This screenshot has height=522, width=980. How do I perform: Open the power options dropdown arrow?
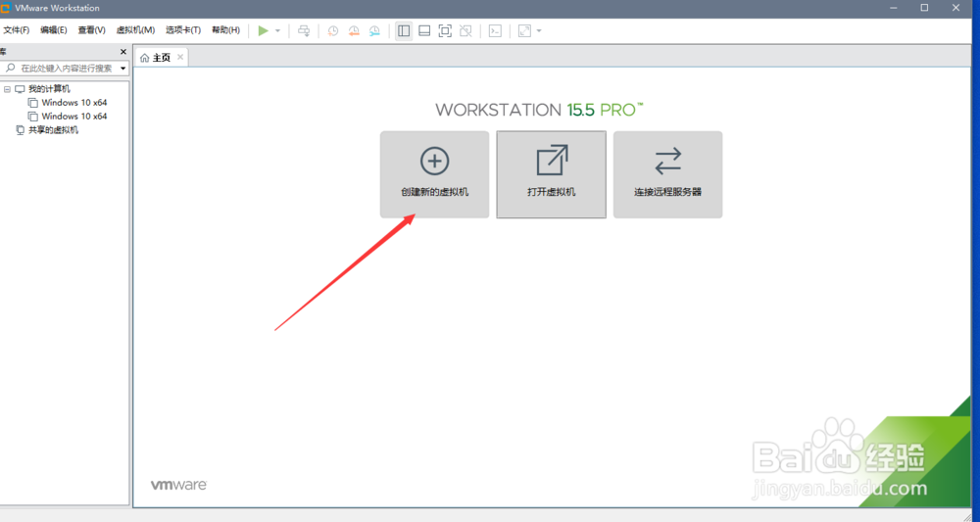tap(277, 31)
